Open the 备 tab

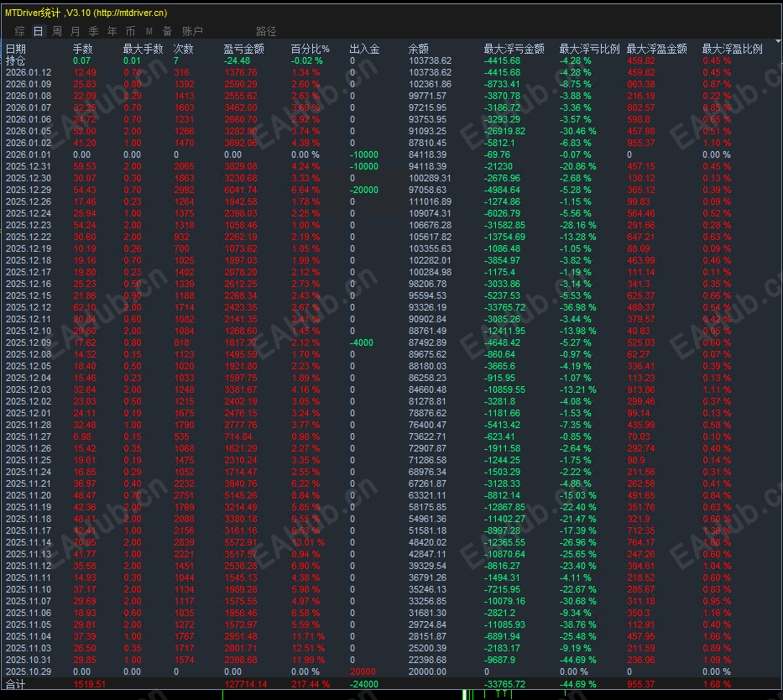pos(167,31)
